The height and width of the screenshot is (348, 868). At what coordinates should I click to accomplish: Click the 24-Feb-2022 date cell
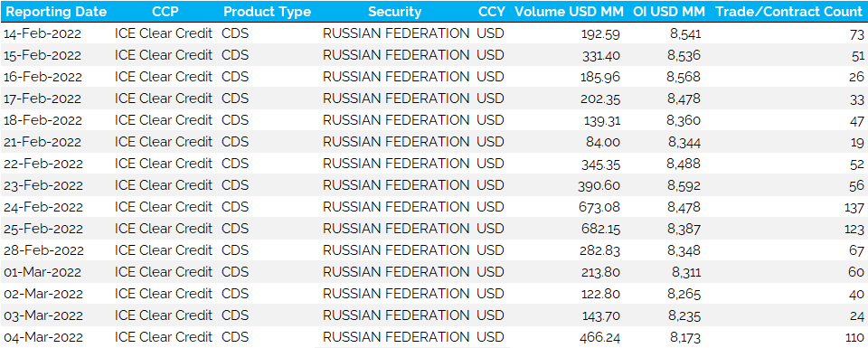[x=42, y=208]
